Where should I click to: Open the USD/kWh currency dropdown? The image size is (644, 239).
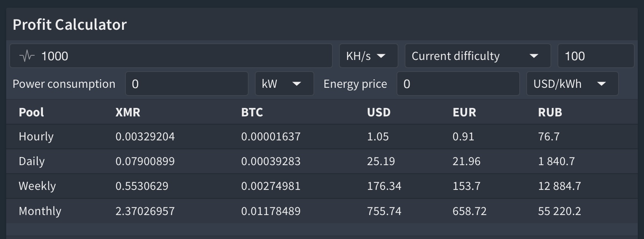point(573,84)
